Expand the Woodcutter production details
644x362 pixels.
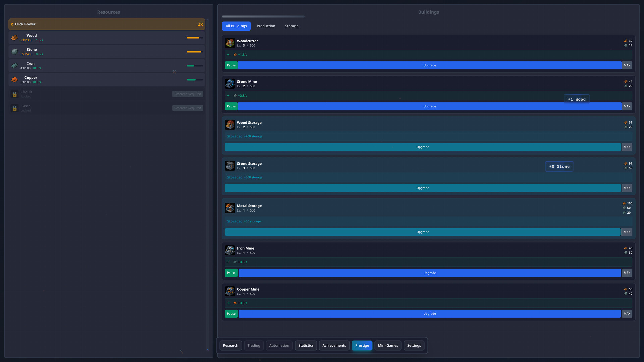click(228, 54)
